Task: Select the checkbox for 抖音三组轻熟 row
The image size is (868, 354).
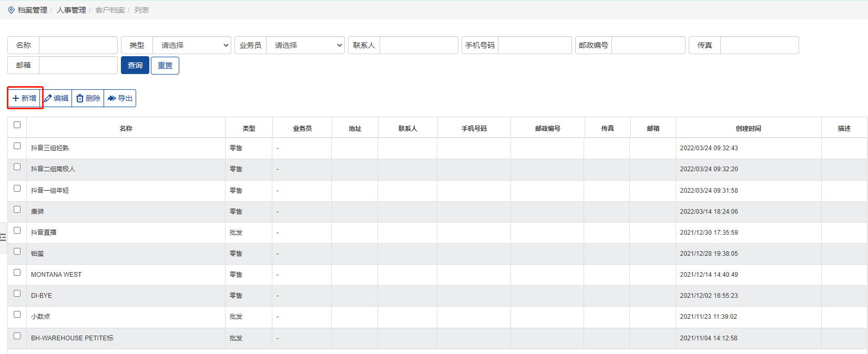Action: coord(17,146)
